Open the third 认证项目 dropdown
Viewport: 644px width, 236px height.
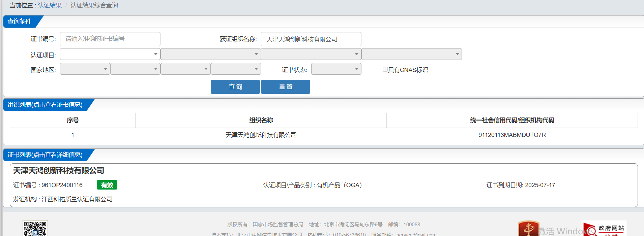[x=311, y=54]
